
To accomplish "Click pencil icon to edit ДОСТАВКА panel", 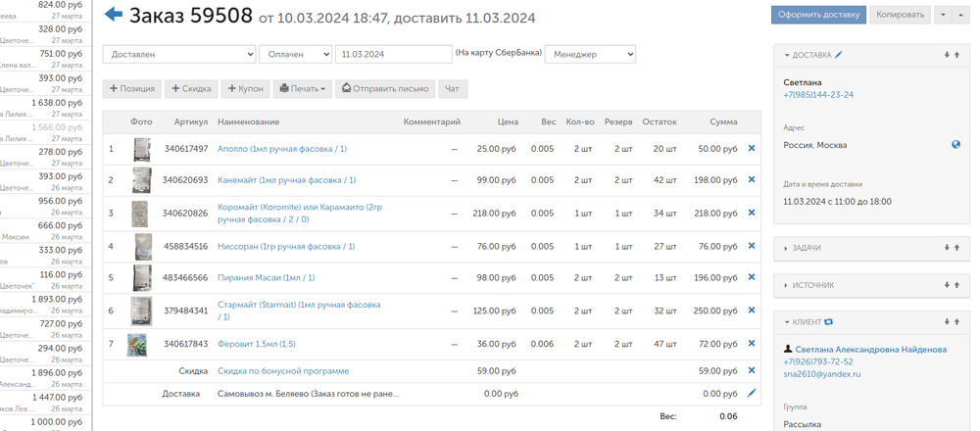I will [839, 55].
